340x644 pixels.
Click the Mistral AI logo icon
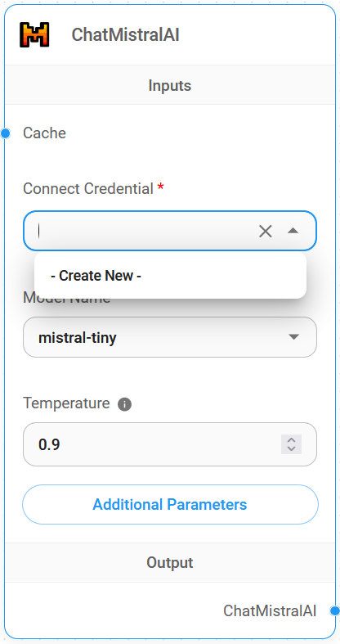coord(34,35)
